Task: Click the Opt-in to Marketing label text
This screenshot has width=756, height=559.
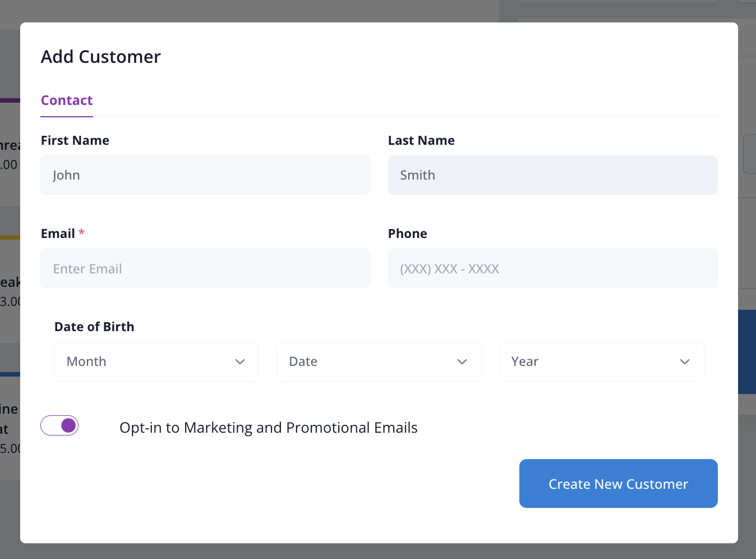Action: point(268,428)
